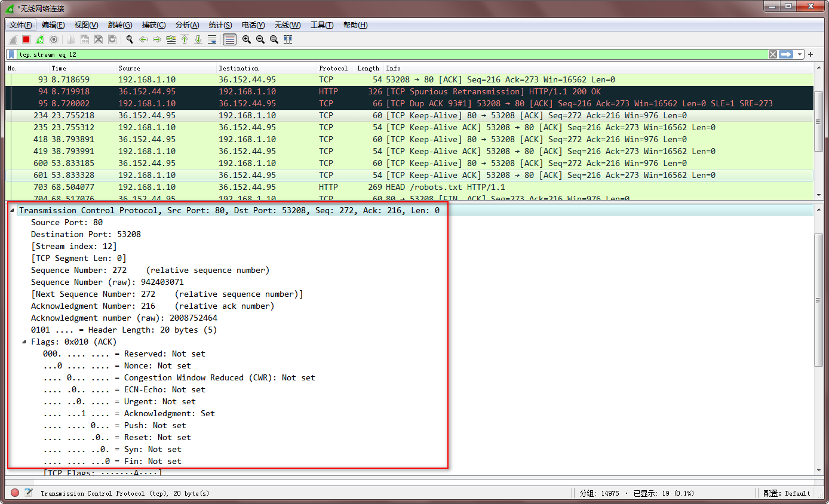Viewport: 829px width, 504px height.
Task: Click the reload capture file icon
Action: [112, 39]
